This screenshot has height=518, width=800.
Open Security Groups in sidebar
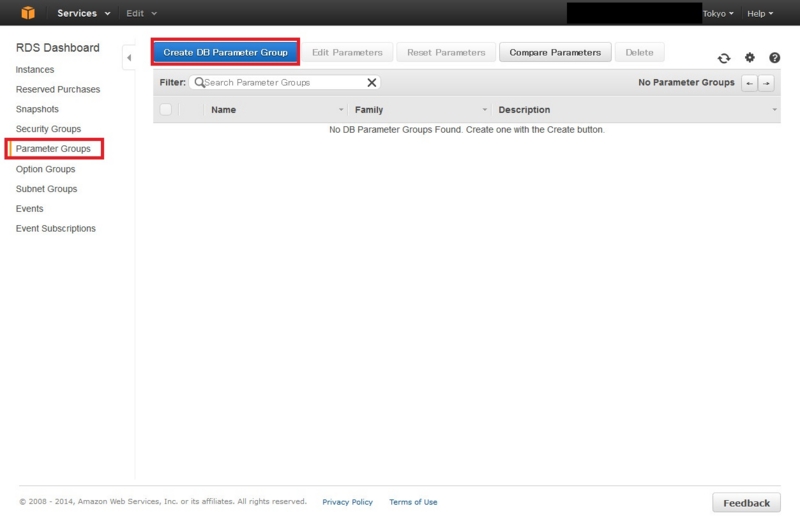point(48,129)
